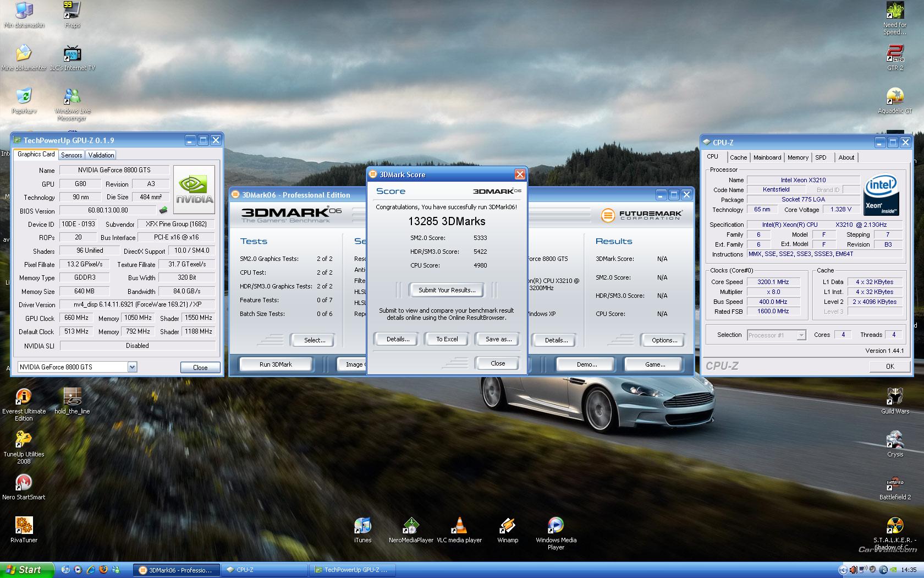Launch iTunes from the desktop
The width and height of the screenshot is (924, 578).
(362, 530)
